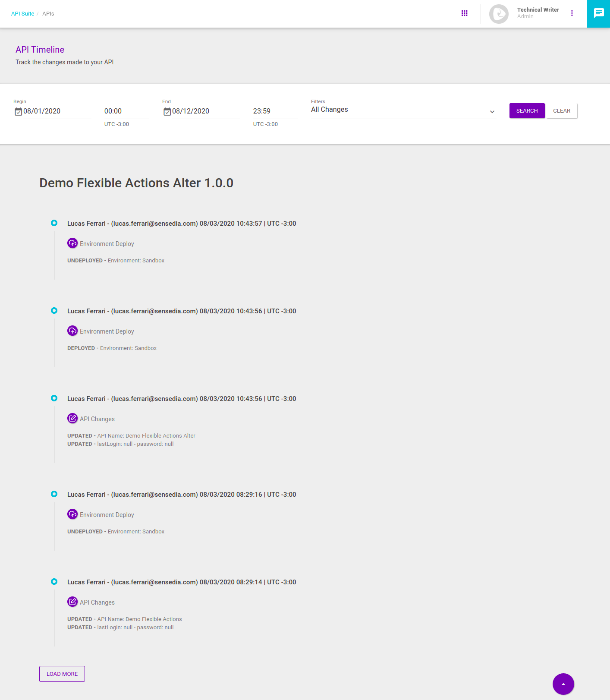Open the user options kebab menu
Image resolution: width=610 pixels, height=700 pixels.
tap(572, 13)
